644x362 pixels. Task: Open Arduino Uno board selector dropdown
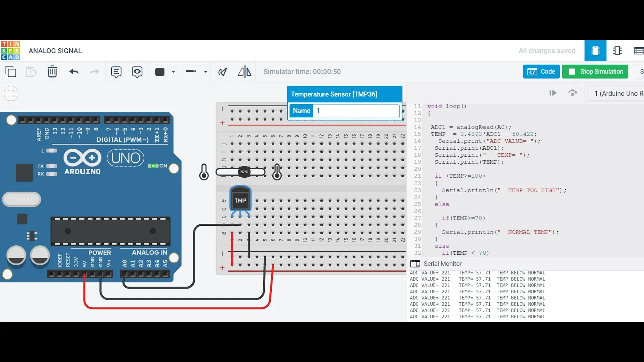pos(616,93)
